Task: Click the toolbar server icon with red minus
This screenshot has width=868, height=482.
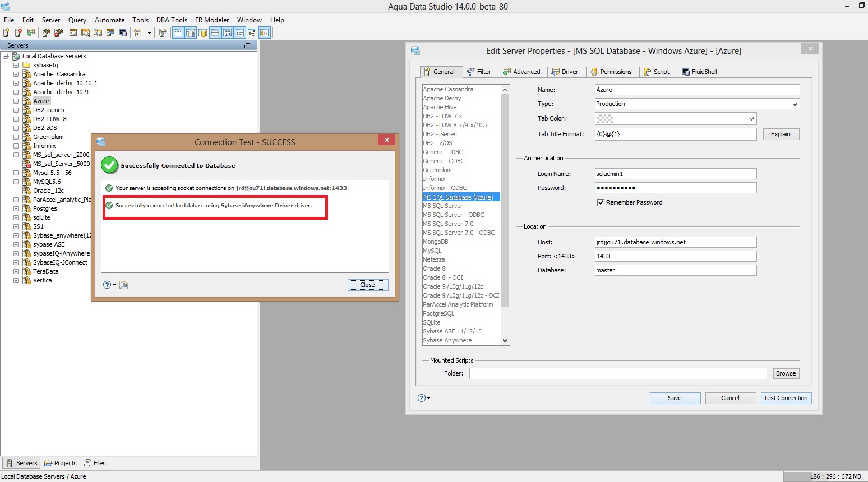Action: pyautogui.click(x=19, y=33)
